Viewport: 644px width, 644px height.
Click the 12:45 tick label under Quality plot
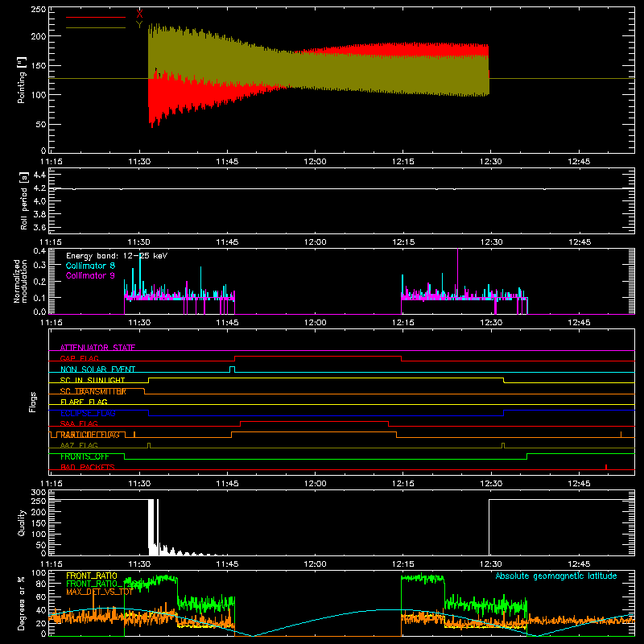click(579, 564)
